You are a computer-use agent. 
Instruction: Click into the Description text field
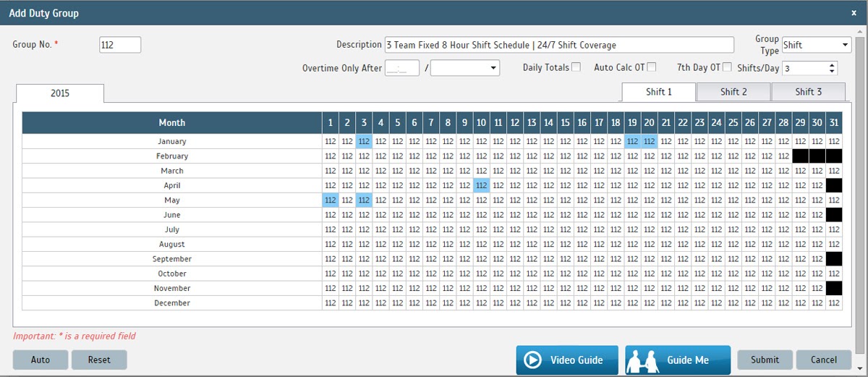point(559,45)
